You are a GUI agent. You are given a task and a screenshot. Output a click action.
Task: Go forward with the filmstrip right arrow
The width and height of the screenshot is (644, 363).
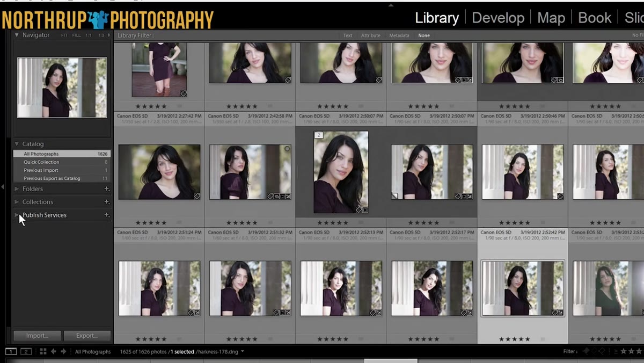point(63,352)
